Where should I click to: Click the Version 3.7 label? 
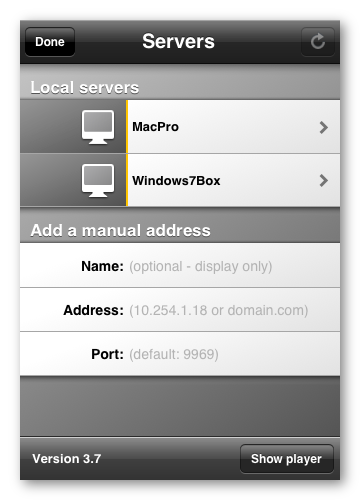pos(67,459)
